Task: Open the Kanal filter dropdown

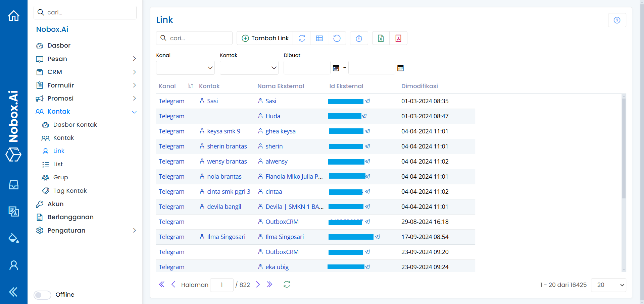Action: coord(185,68)
